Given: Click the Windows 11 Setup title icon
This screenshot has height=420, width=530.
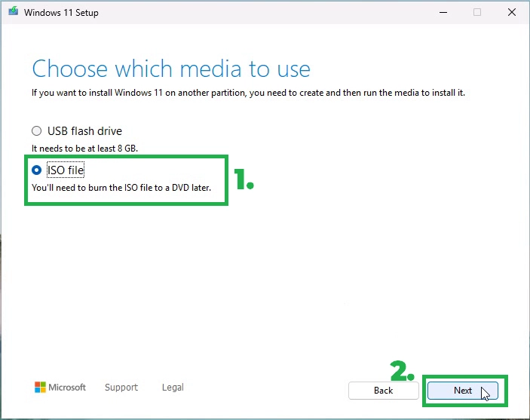Looking at the screenshot, I should (14, 11).
